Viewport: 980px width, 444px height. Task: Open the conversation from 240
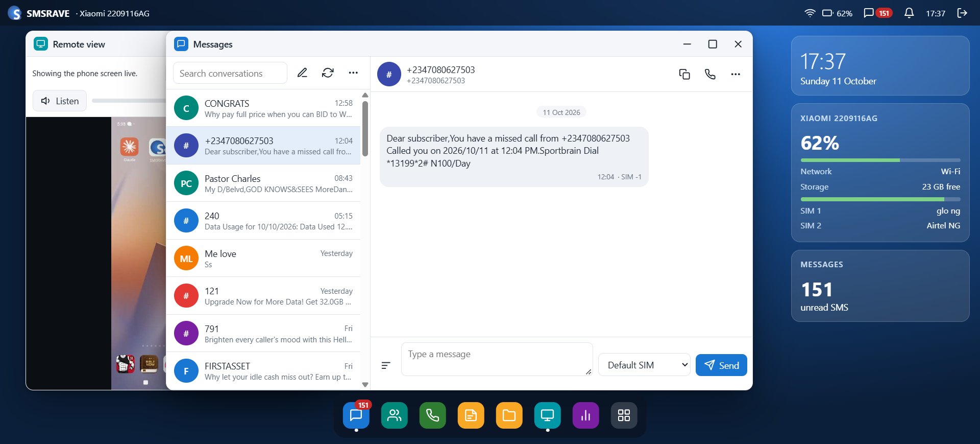pos(263,221)
